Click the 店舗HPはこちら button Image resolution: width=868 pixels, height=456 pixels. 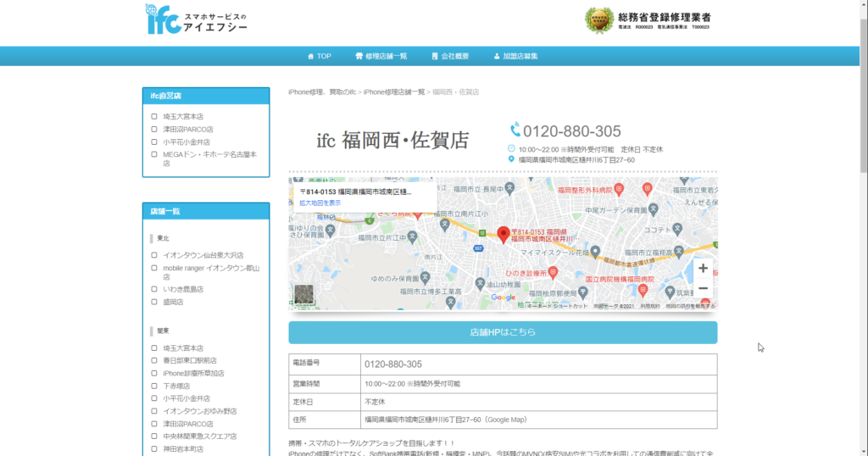click(x=503, y=332)
